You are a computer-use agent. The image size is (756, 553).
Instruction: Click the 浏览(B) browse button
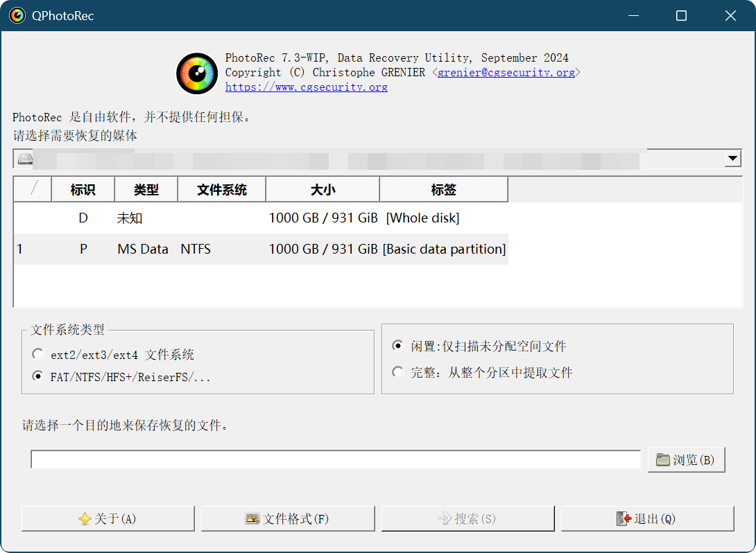pyautogui.click(x=686, y=459)
